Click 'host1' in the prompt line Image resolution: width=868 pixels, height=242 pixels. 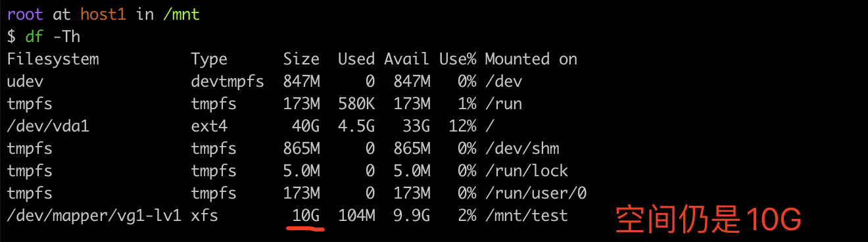point(103,14)
